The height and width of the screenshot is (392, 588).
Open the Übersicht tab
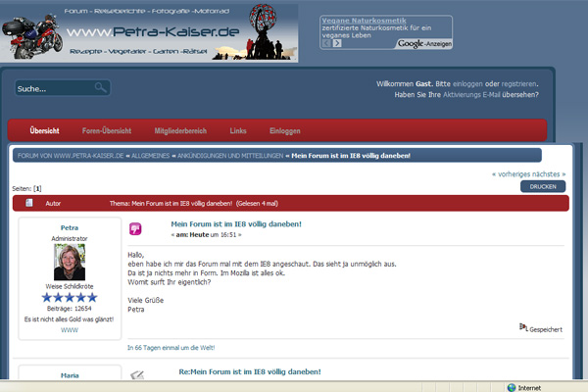point(44,130)
